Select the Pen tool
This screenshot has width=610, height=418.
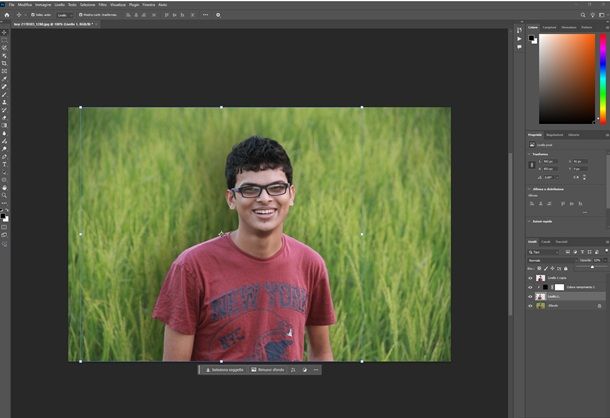[x=4, y=156]
